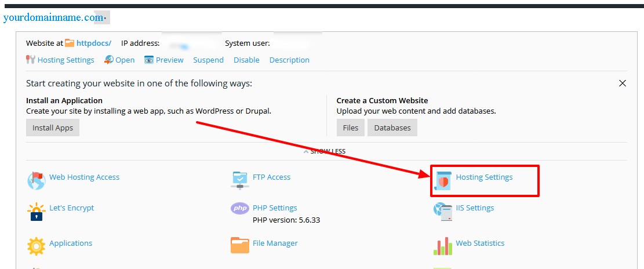Image resolution: width=644 pixels, height=269 pixels.
Task: Click the Let's Encrypt padlock icon
Action: point(36,211)
